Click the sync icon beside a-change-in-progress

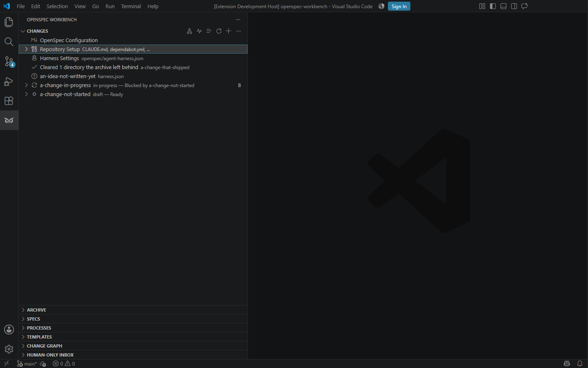point(34,85)
